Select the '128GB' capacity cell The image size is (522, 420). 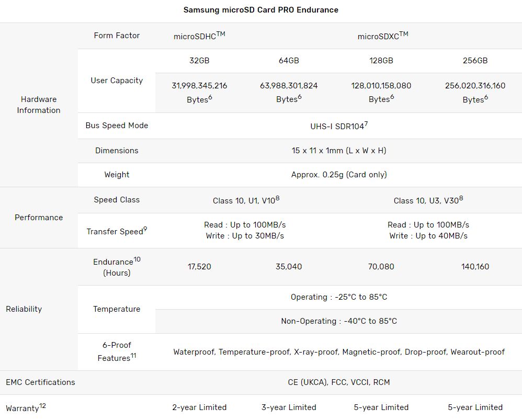pyautogui.click(x=381, y=61)
